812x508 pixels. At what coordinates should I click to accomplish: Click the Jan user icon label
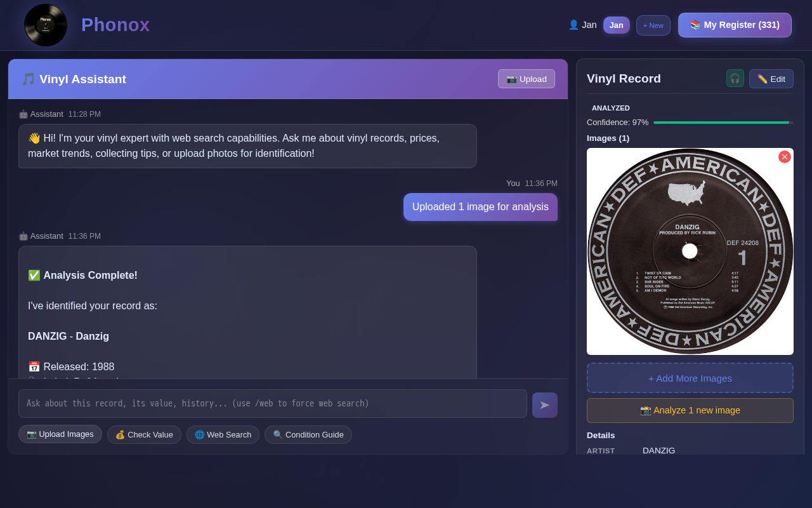point(582,25)
